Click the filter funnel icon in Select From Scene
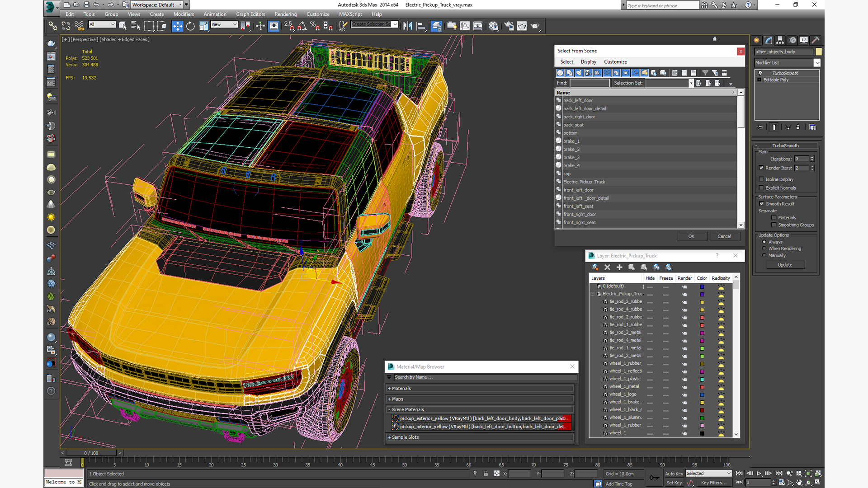Screen dimensions: 868x488 [x=705, y=73]
